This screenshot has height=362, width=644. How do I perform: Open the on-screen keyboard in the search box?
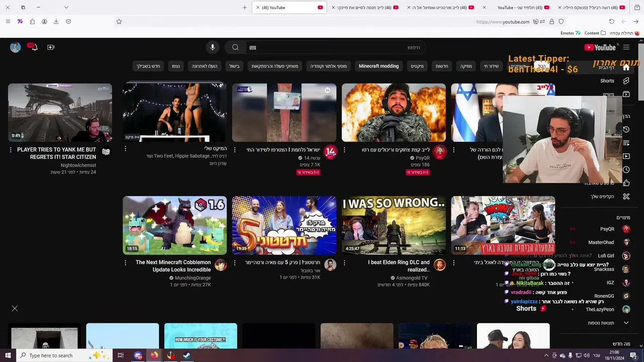253,48
